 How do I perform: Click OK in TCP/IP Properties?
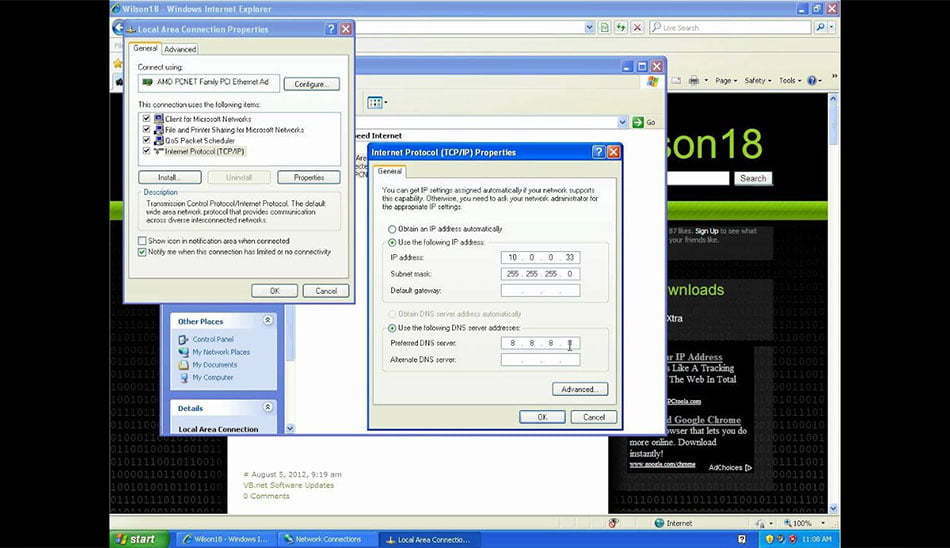542,417
